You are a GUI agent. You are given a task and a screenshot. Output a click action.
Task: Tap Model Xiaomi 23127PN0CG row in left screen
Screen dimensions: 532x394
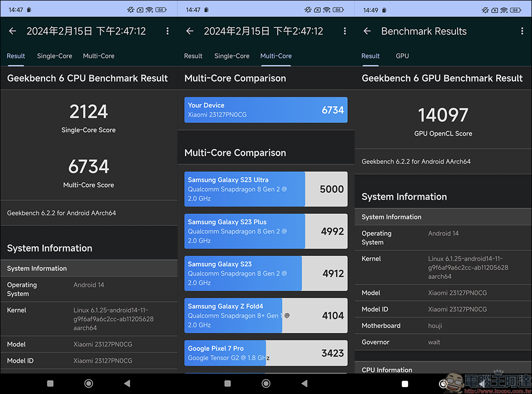(x=88, y=344)
